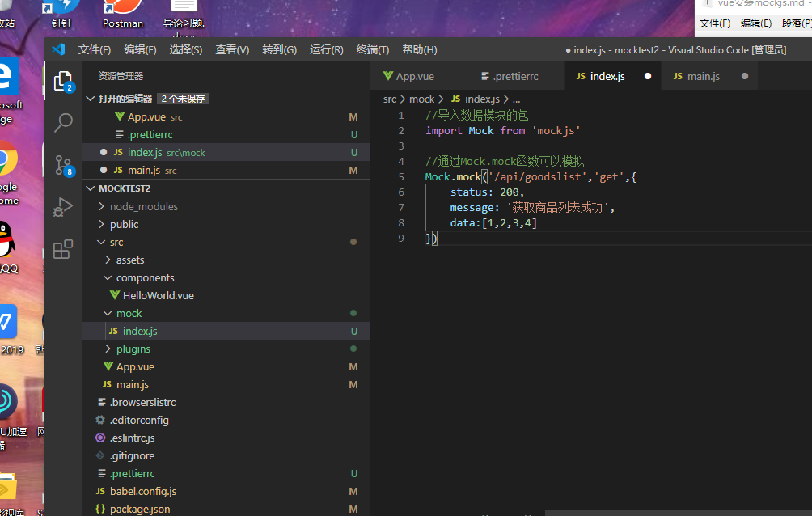The height and width of the screenshot is (516, 812).
Task: Open Postman desktop shortcut
Action: [x=123, y=15]
